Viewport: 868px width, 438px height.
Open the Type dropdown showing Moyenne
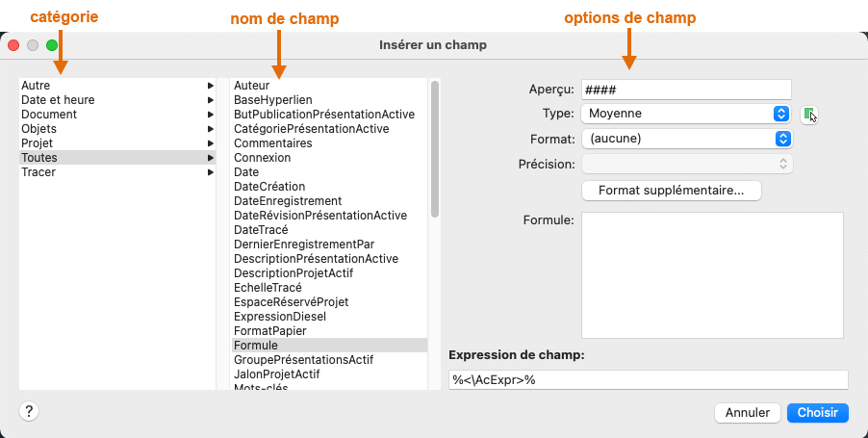tap(687, 114)
